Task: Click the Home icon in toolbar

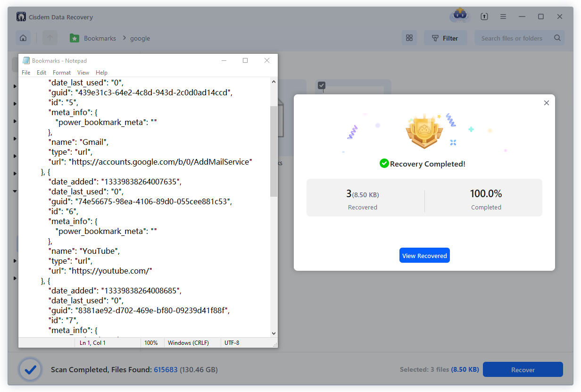Action: [x=23, y=38]
